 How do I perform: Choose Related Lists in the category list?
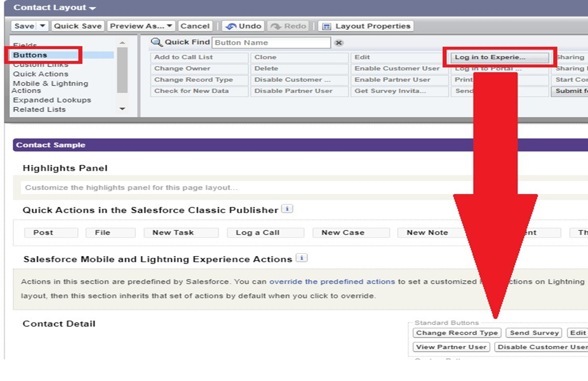tap(39, 109)
